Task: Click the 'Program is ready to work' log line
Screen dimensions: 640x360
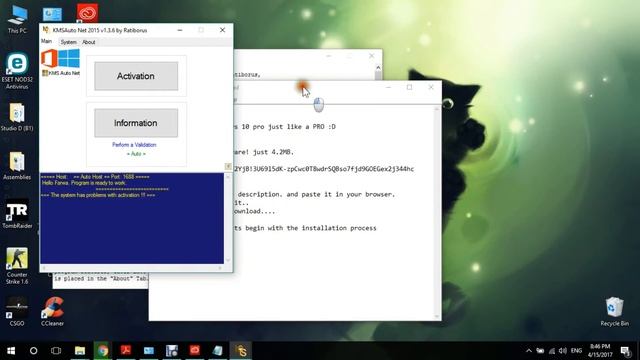Action: point(97,183)
